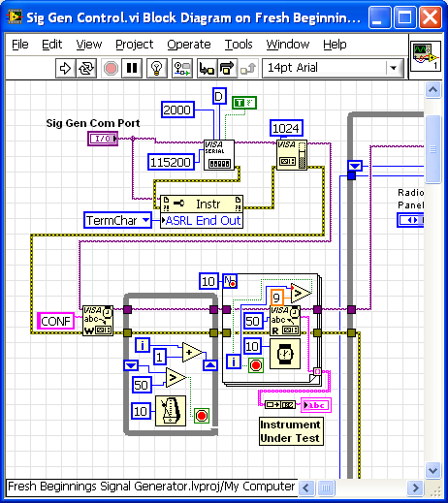This screenshot has height=503, width=448.
Task: Click the vertical scrollbar thumb
Action: tap(433, 149)
